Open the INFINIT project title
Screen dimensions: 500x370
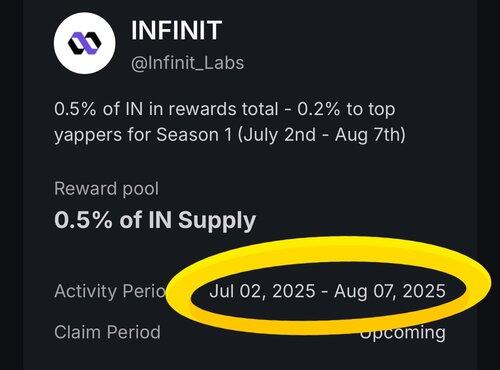[176, 30]
